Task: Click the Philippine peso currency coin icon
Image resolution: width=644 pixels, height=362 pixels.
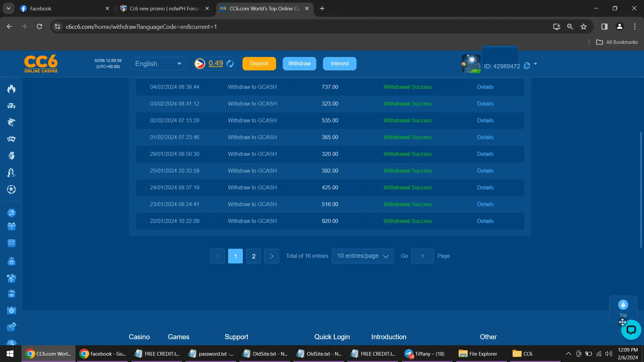Action: pyautogui.click(x=200, y=64)
